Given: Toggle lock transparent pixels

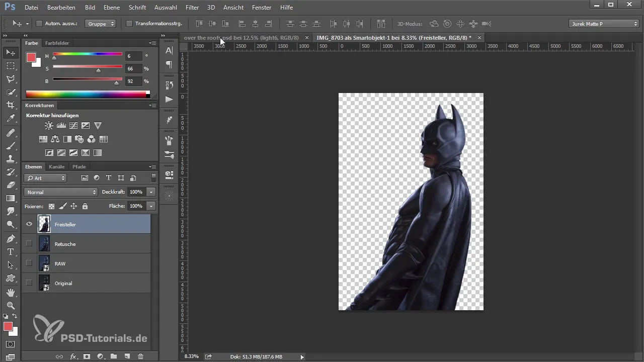Looking at the screenshot, I should coord(51,206).
